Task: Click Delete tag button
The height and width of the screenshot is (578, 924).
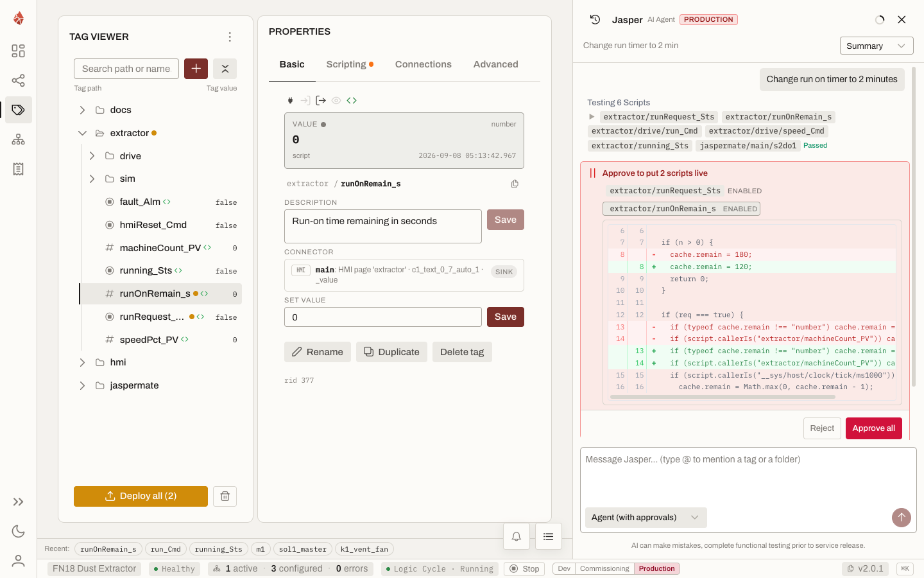Action: point(462,352)
